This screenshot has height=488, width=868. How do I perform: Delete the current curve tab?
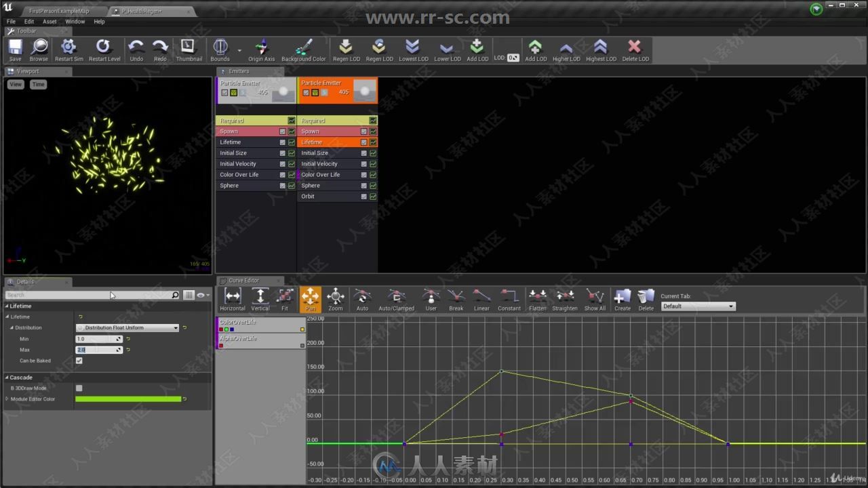pos(646,300)
